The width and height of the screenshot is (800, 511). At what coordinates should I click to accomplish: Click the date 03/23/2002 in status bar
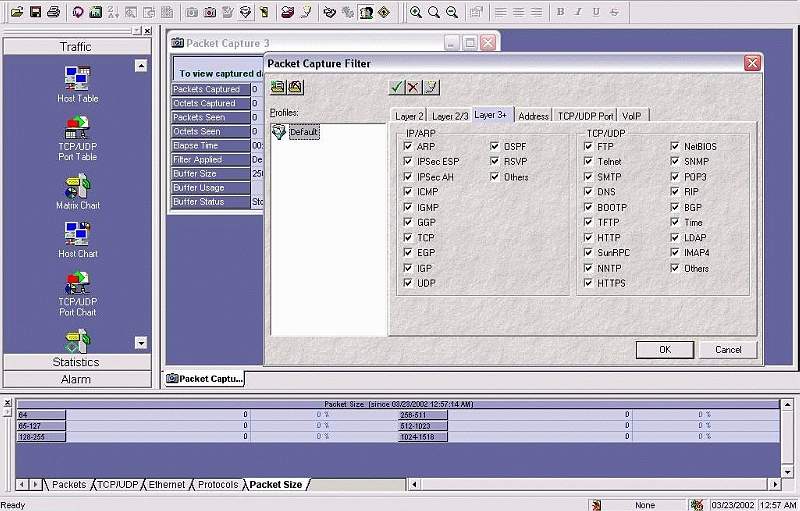(x=732, y=505)
